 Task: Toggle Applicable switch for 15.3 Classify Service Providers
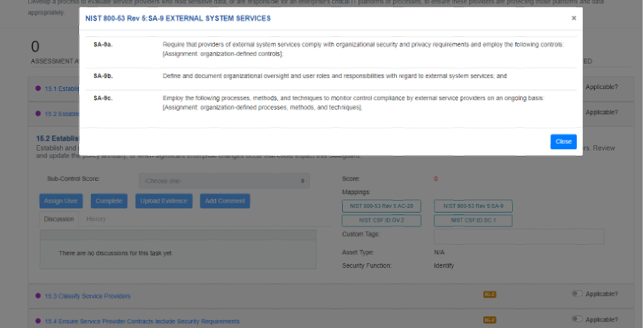click(577, 294)
